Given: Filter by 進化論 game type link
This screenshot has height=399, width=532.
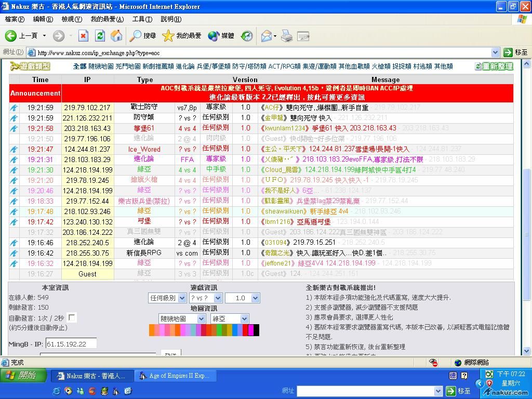Looking at the screenshot, I should coord(185,66).
